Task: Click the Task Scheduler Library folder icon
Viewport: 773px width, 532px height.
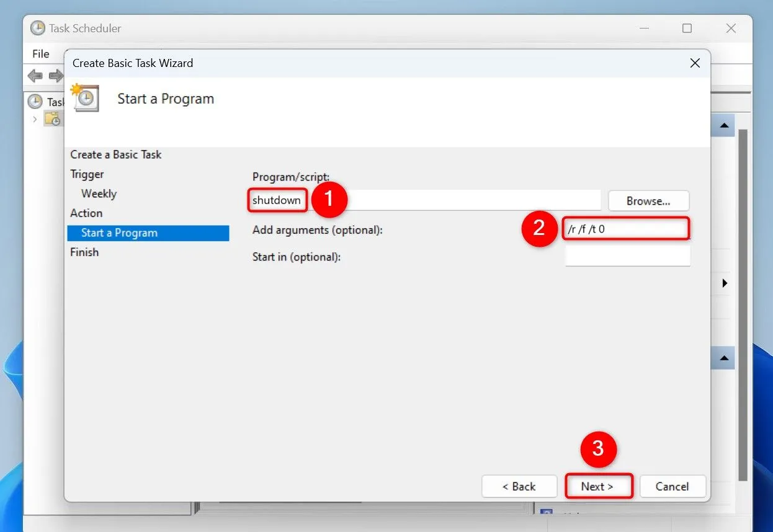Action: coord(53,118)
